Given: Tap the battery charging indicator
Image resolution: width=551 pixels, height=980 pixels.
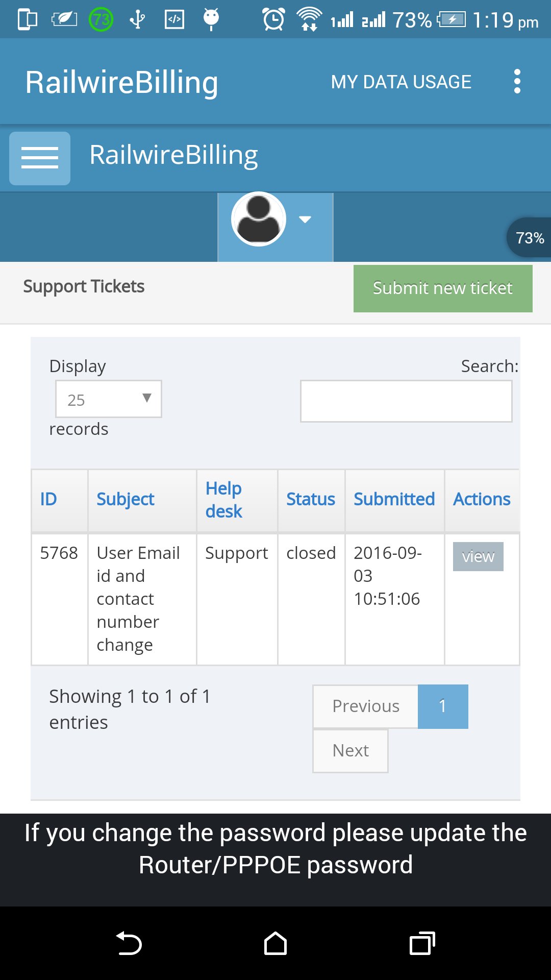Looking at the screenshot, I should pos(451,19).
